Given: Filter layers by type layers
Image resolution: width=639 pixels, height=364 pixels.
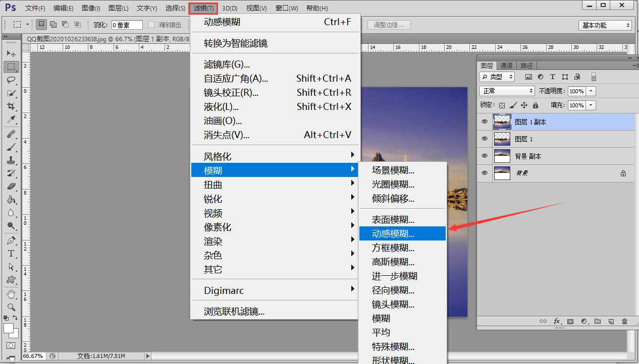Looking at the screenshot, I should coord(553,77).
